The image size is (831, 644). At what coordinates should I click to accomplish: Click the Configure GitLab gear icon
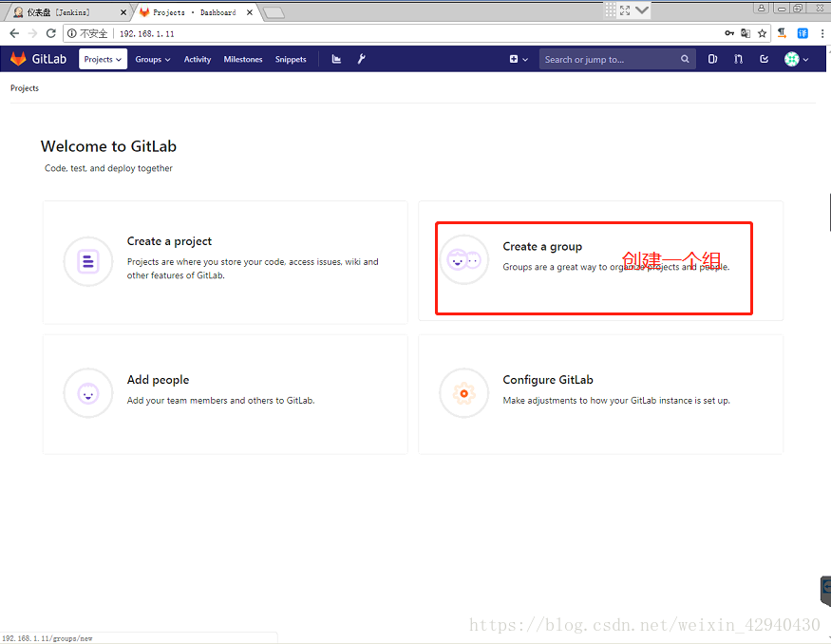463,393
